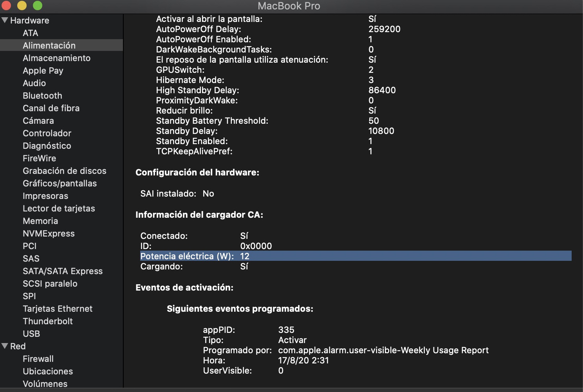
Task: Click the High Standby Delay value 86400
Action: point(382,90)
